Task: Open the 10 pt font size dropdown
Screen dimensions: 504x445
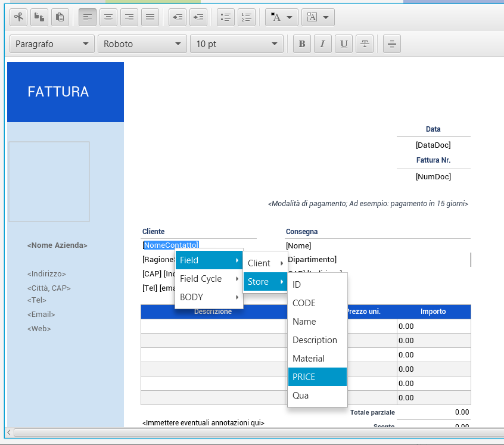Action: click(237, 44)
